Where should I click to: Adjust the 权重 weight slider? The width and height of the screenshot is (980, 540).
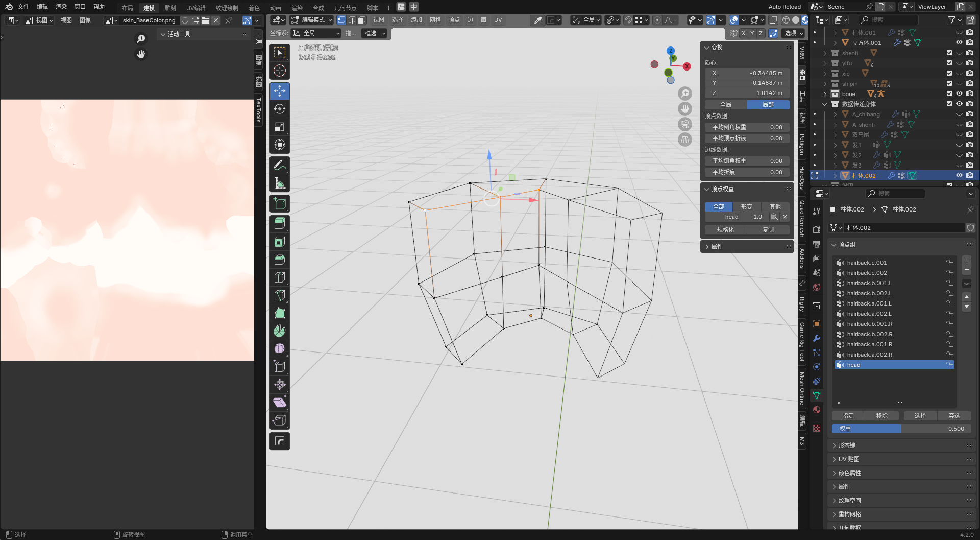pyautogui.click(x=901, y=429)
